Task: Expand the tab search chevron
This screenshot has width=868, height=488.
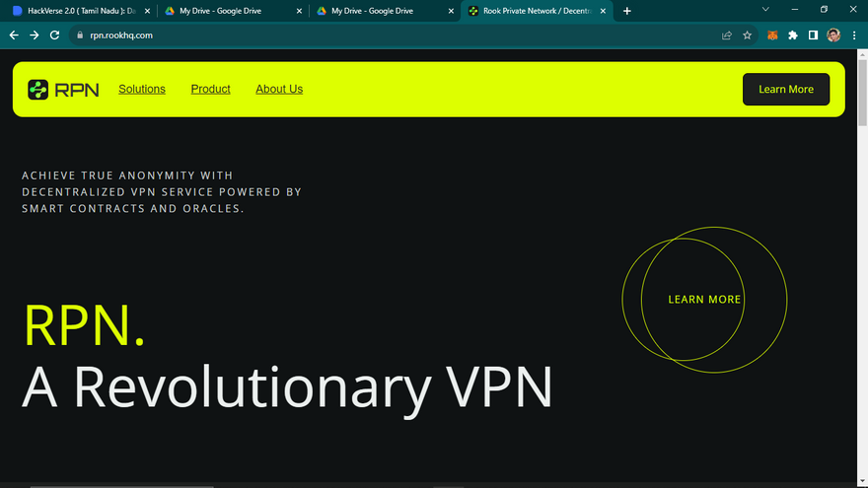Action: 767,10
